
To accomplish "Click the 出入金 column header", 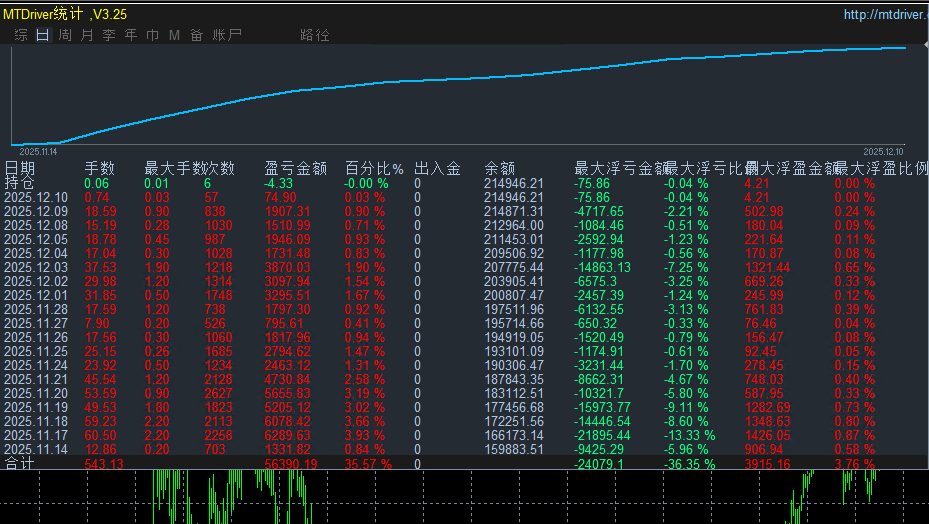I will pos(437,168).
